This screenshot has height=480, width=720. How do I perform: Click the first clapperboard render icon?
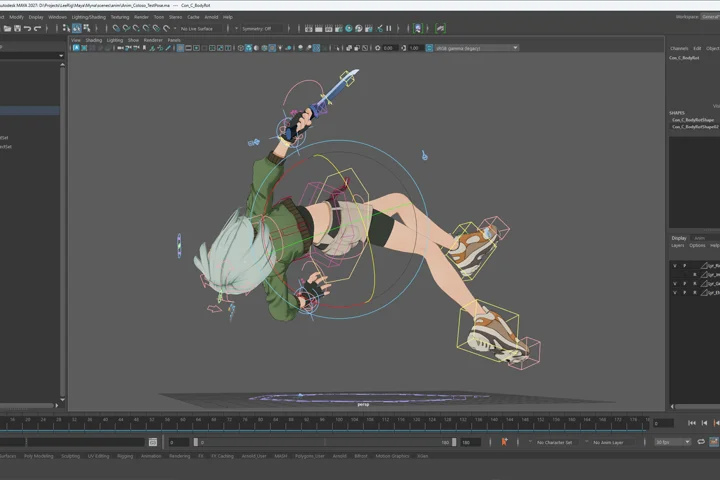point(309,28)
